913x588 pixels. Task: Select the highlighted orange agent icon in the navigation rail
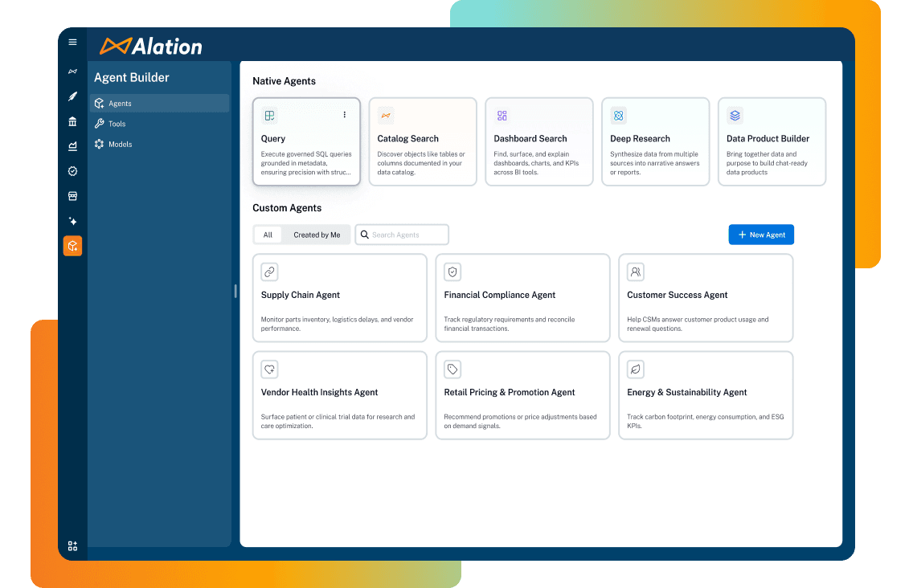click(x=72, y=246)
